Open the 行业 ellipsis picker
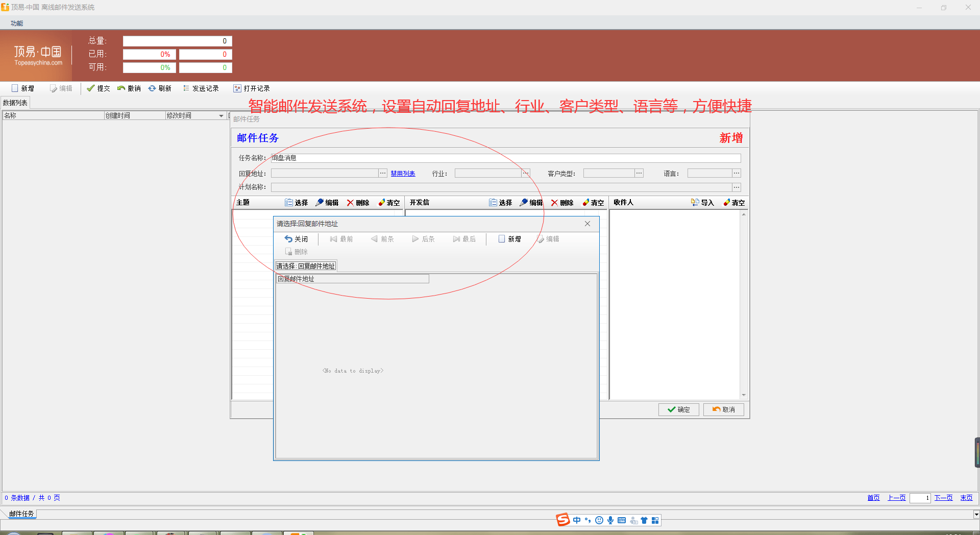 point(526,173)
